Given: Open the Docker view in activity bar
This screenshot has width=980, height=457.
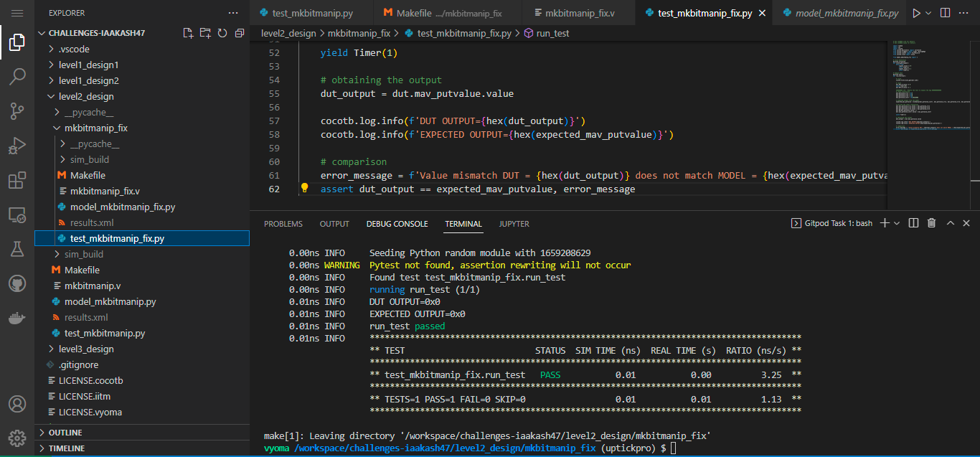Looking at the screenshot, I should 17,318.
